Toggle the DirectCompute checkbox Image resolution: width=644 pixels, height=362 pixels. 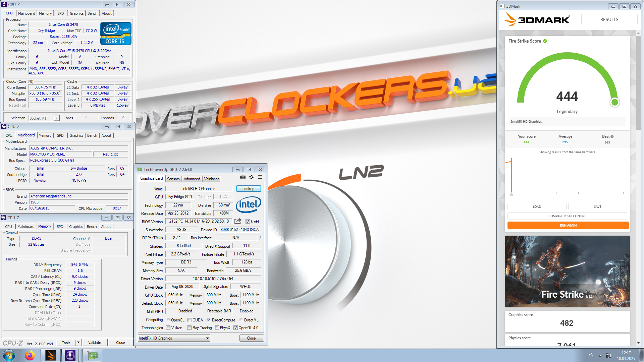click(x=209, y=320)
